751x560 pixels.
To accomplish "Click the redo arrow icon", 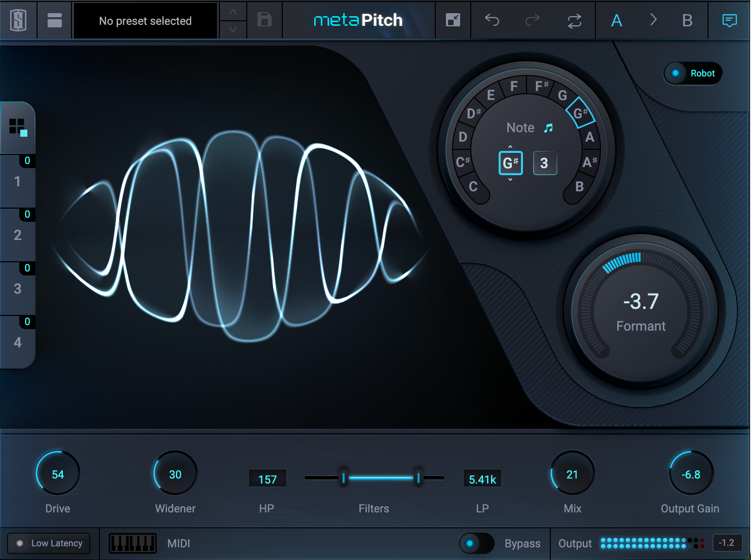I will (532, 20).
